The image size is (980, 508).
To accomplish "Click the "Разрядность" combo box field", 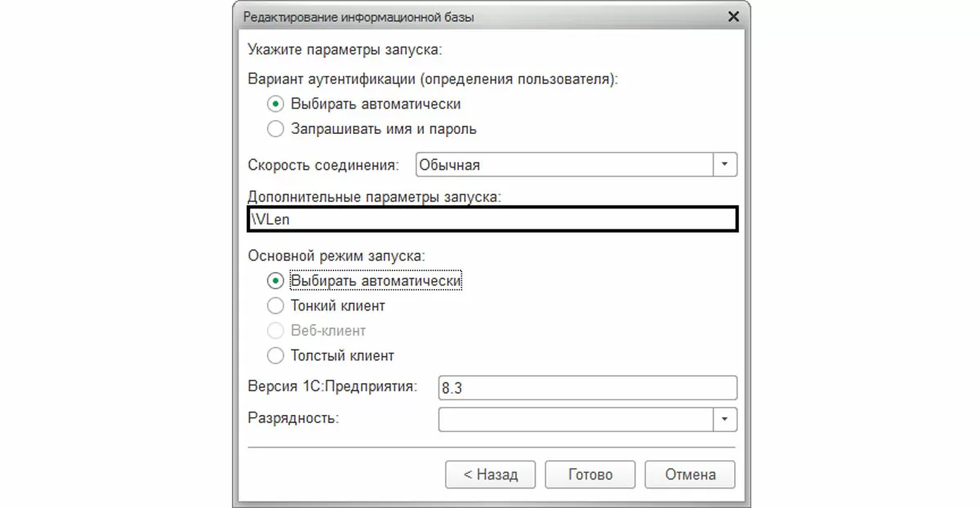I will coord(576,419).
